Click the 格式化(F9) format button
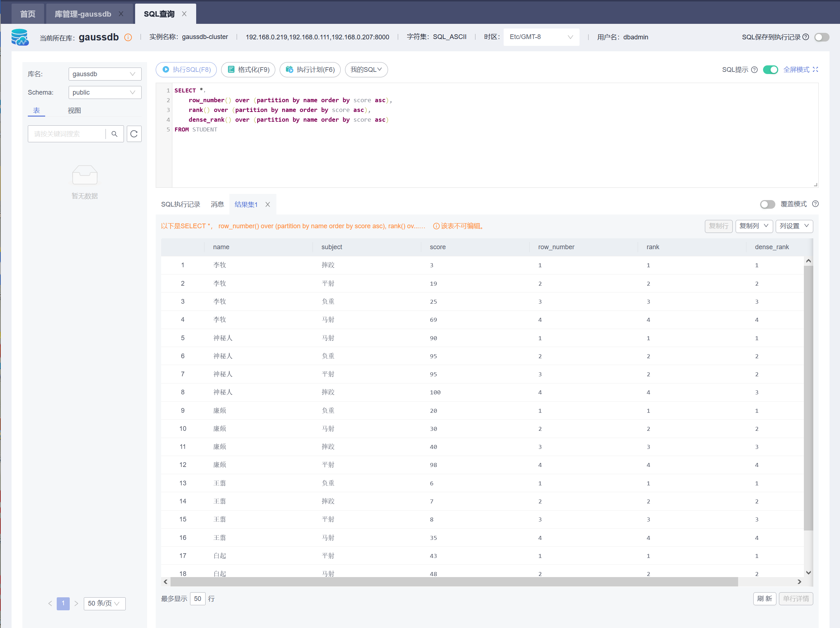Viewport: 840px width, 628px height. 248,69
